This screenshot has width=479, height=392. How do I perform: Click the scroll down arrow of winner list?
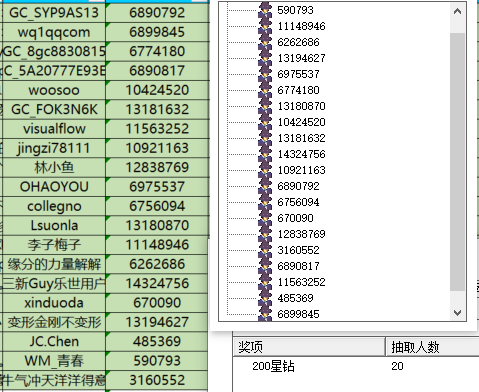(x=457, y=313)
